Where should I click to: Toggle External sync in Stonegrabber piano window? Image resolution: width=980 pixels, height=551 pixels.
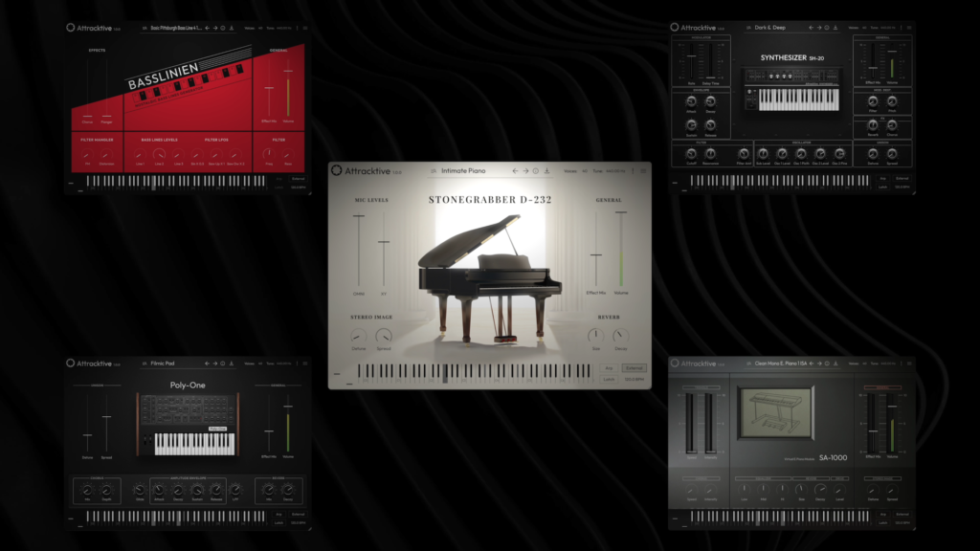[634, 368]
